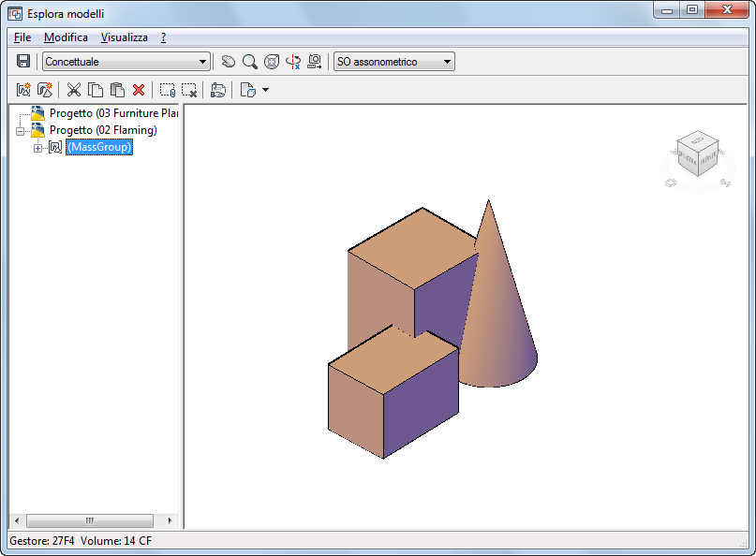This screenshot has height=556, width=756.
Task: Open the ? help menu
Action: point(163,37)
